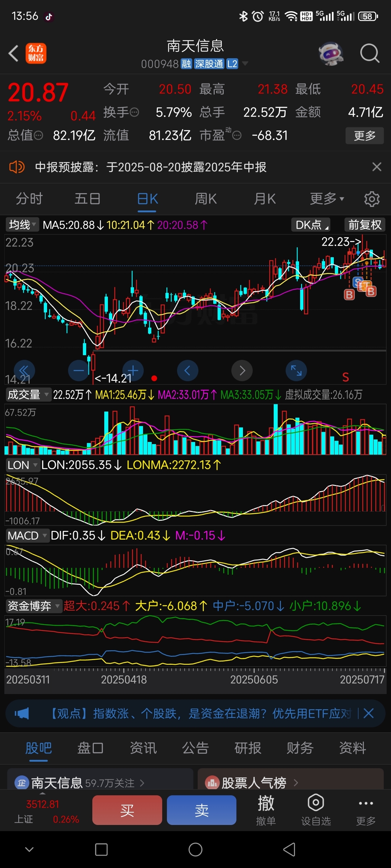The width and height of the screenshot is (391, 868).
Task: Tap the 换手 info circle icon
Action: click(134, 112)
